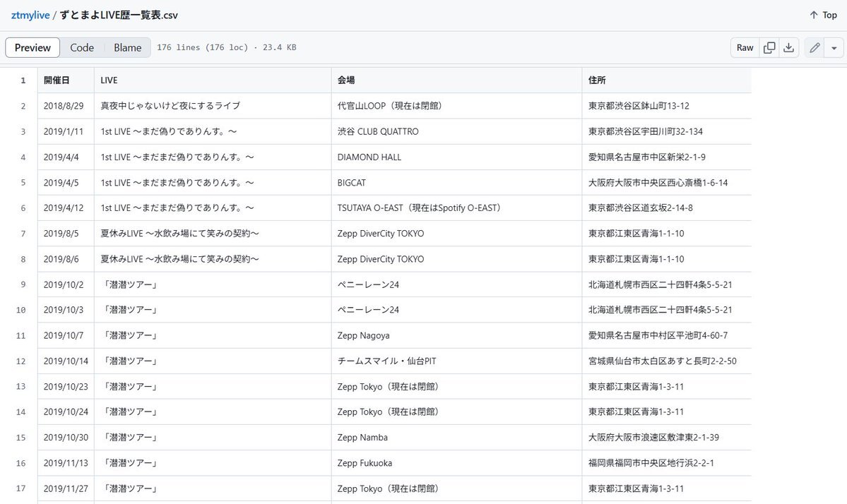
Task: Select address 東京都渋谷区鉢山町13-12
Action: point(667,106)
